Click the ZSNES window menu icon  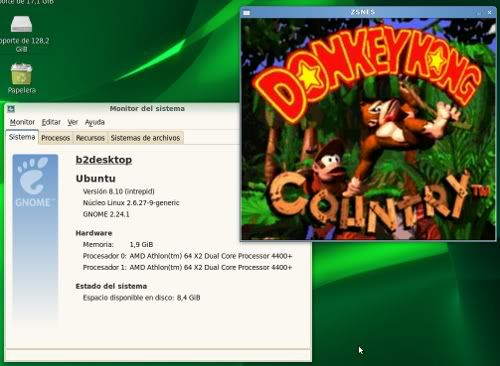(247, 13)
